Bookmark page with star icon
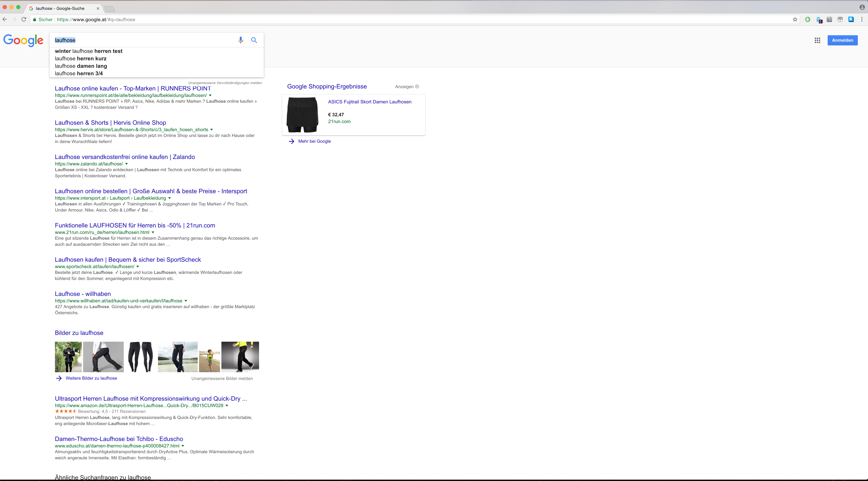The image size is (868, 481). [795, 19]
